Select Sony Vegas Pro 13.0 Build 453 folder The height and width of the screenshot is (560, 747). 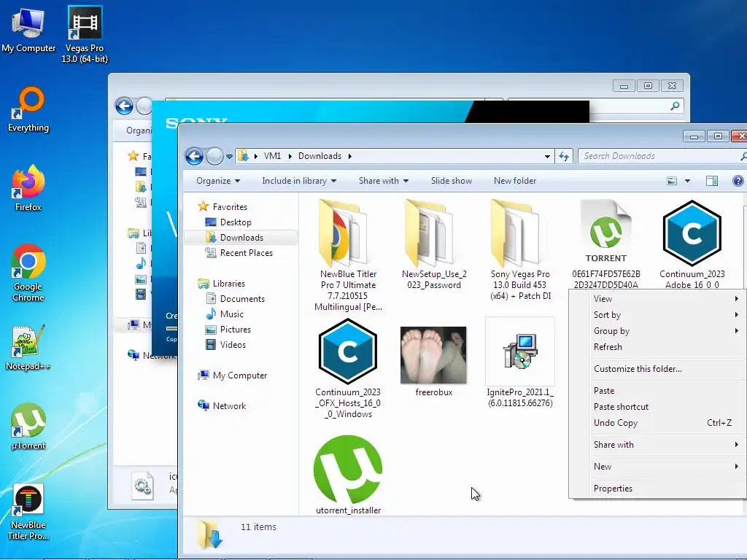(520, 250)
